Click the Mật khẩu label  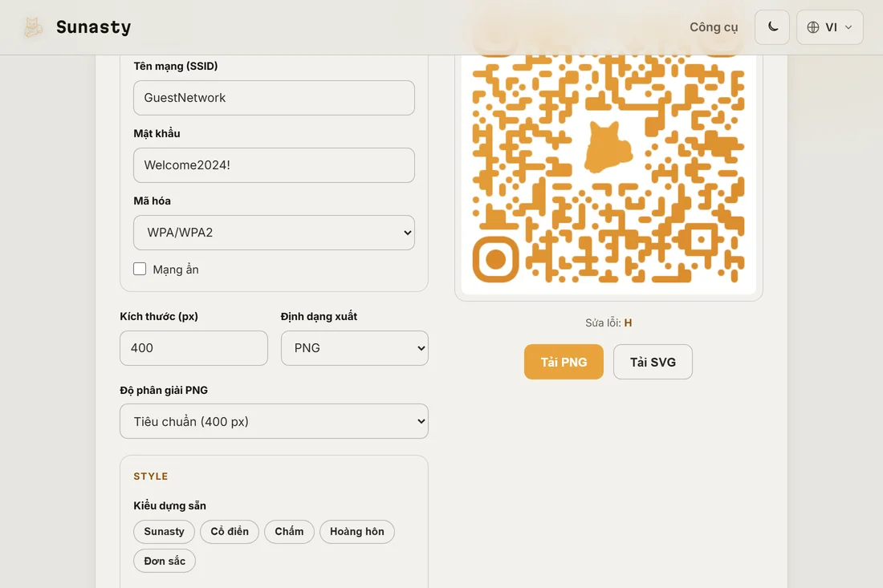[157, 134]
